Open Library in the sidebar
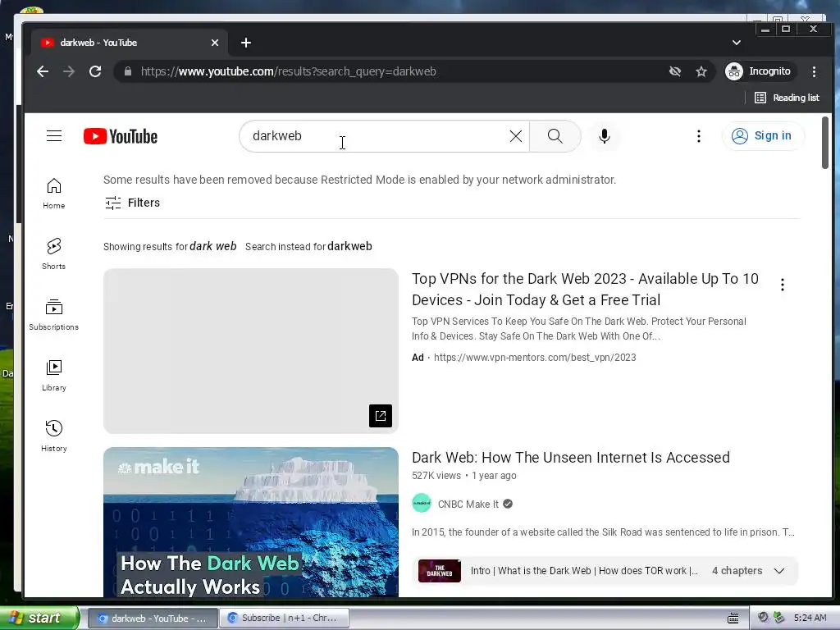840x630 pixels. [53, 376]
